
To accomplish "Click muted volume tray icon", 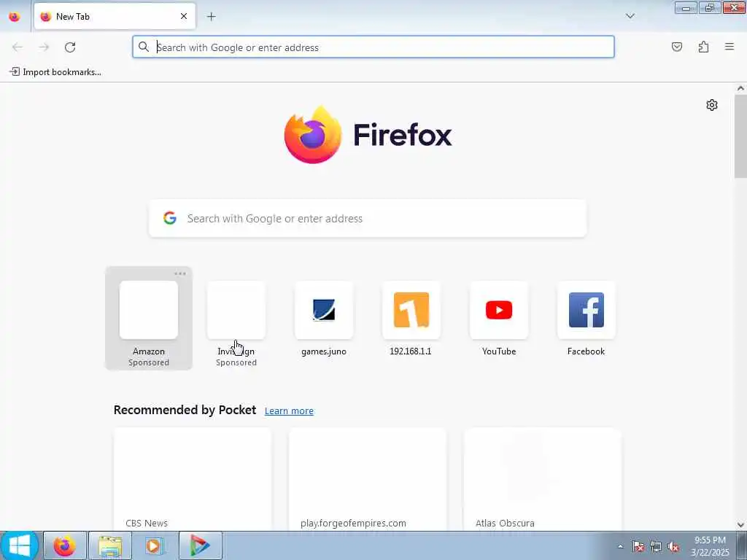I will [673, 547].
